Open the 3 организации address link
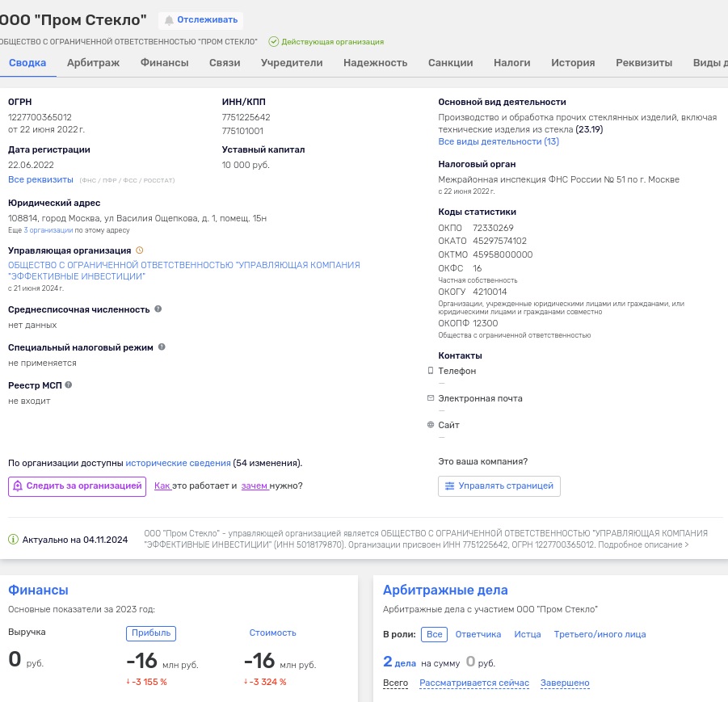The height and width of the screenshot is (702, 728). (x=48, y=230)
